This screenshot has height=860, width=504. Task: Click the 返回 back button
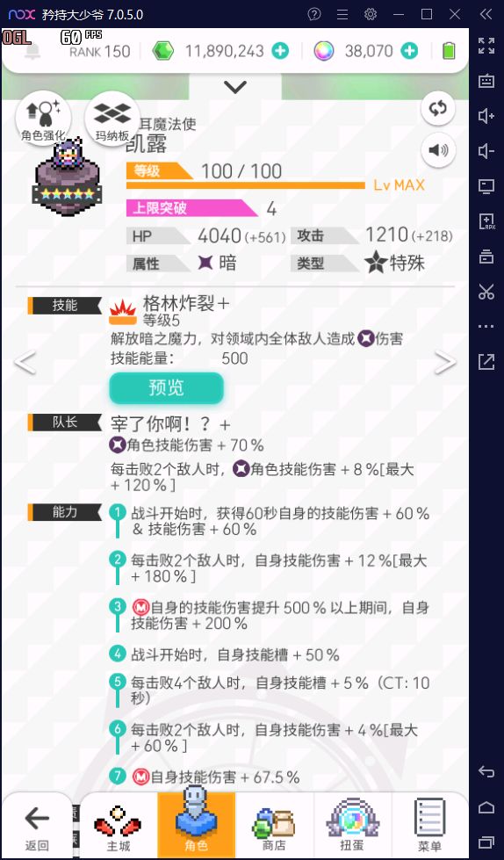coord(37,826)
